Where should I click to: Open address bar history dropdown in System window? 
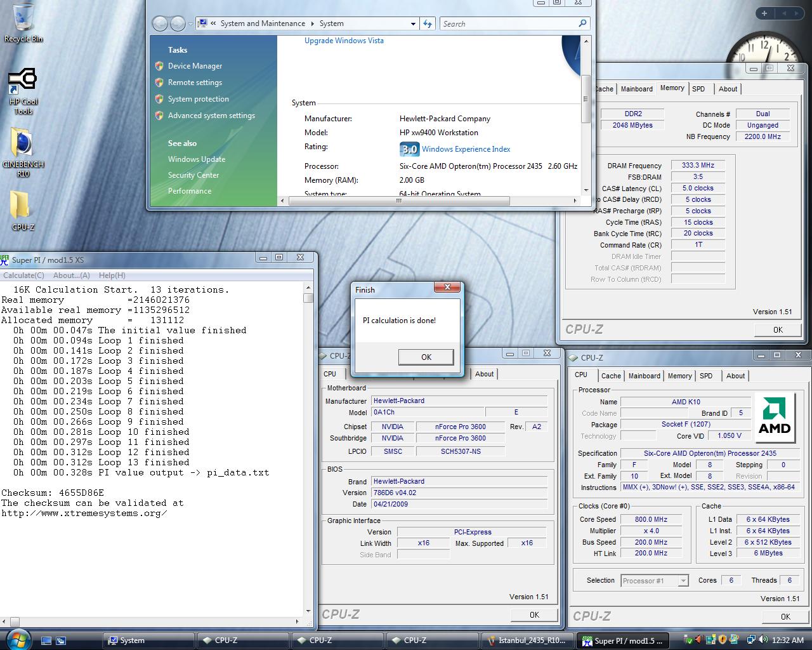[413, 23]
